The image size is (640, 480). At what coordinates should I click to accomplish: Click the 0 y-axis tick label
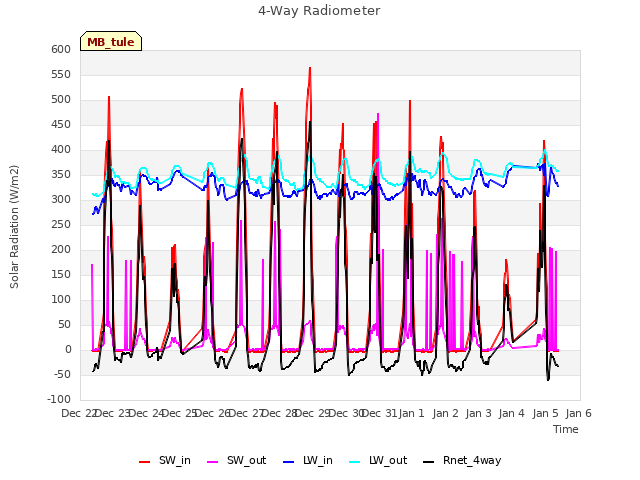(x=68, y=349)
